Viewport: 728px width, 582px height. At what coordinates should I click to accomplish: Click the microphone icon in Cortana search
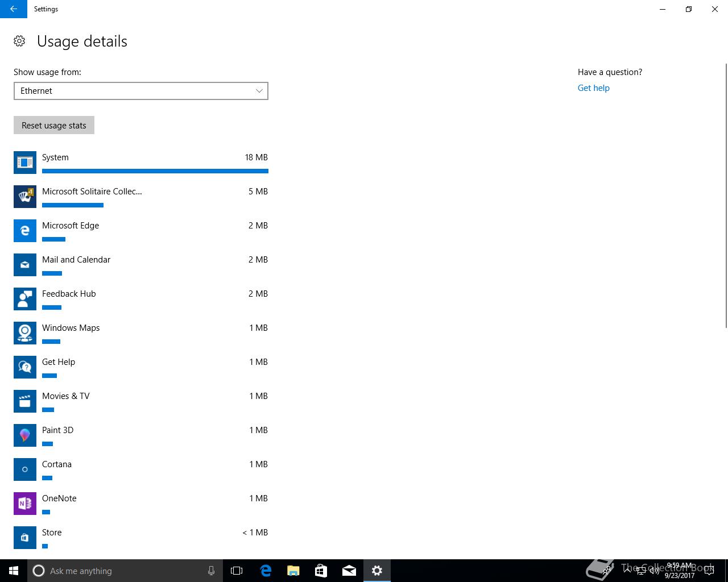(211, 571)
